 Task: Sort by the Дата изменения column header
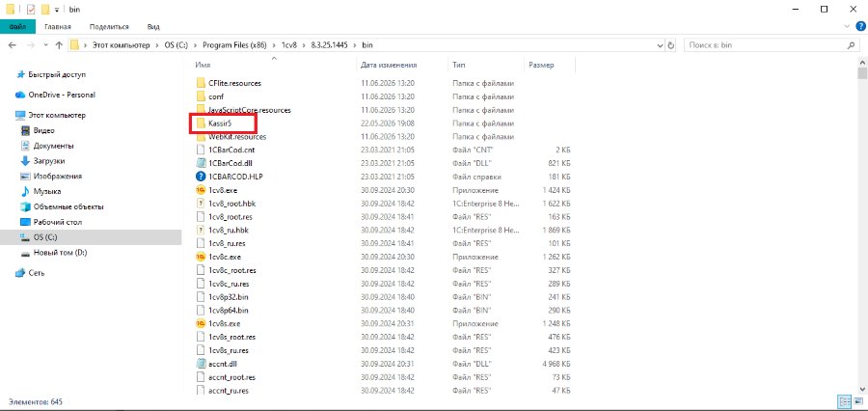pos(389,65)
